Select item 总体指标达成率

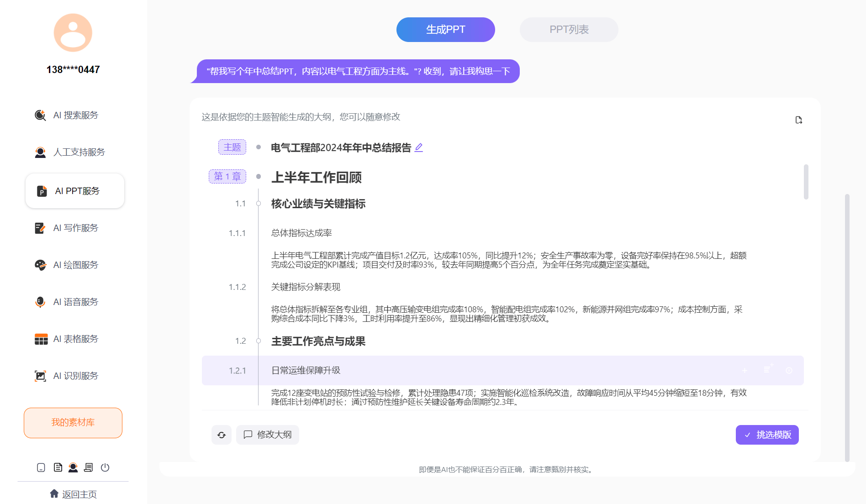click(x=301, y=233)
